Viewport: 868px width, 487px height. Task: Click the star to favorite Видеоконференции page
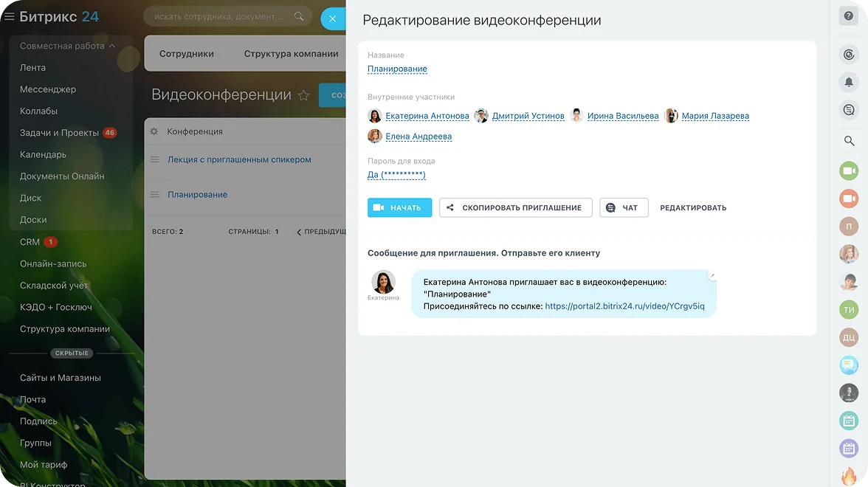[303, 95]
